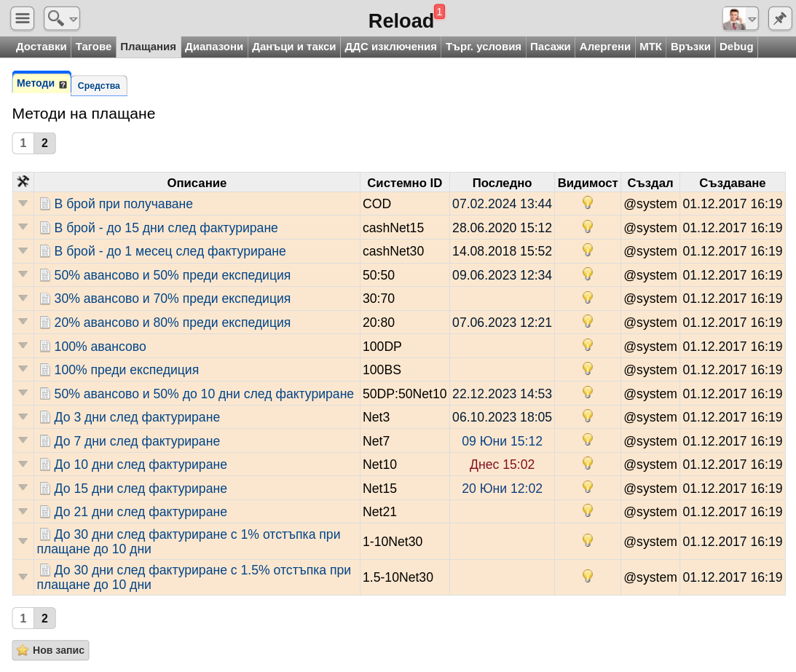
Task: Click the pin icon in header
Action: click(x=780, y=18)
